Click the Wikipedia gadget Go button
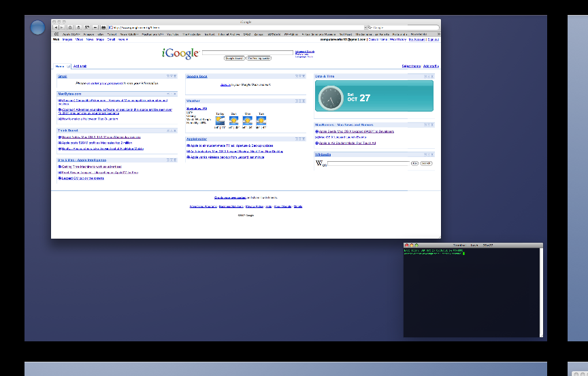 coord(414,163)
